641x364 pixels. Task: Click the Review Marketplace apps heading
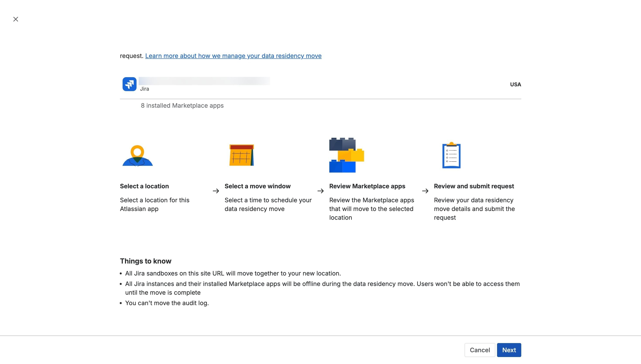tap(367, 186)
